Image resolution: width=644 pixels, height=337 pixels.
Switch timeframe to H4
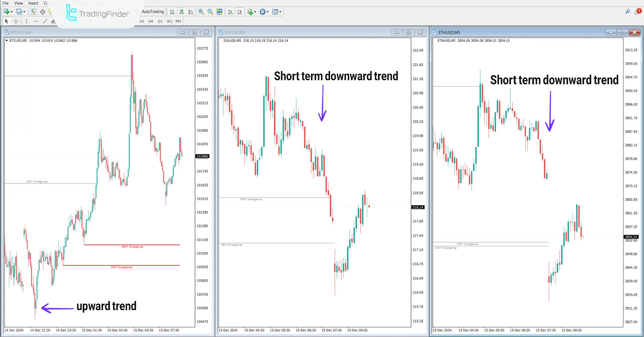(151, 21)
